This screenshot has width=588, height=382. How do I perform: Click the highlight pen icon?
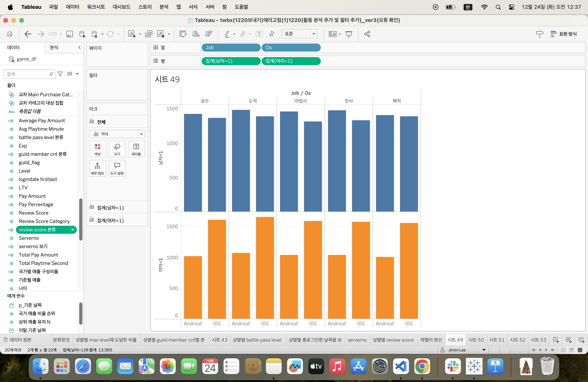point(227,34)
